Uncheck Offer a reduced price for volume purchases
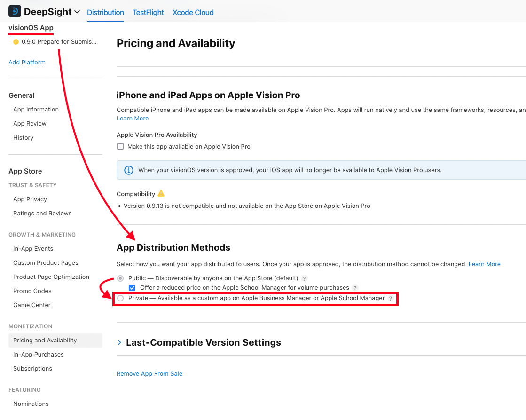Viewport: 526px width, 420px height. click(x=132, y=288)
